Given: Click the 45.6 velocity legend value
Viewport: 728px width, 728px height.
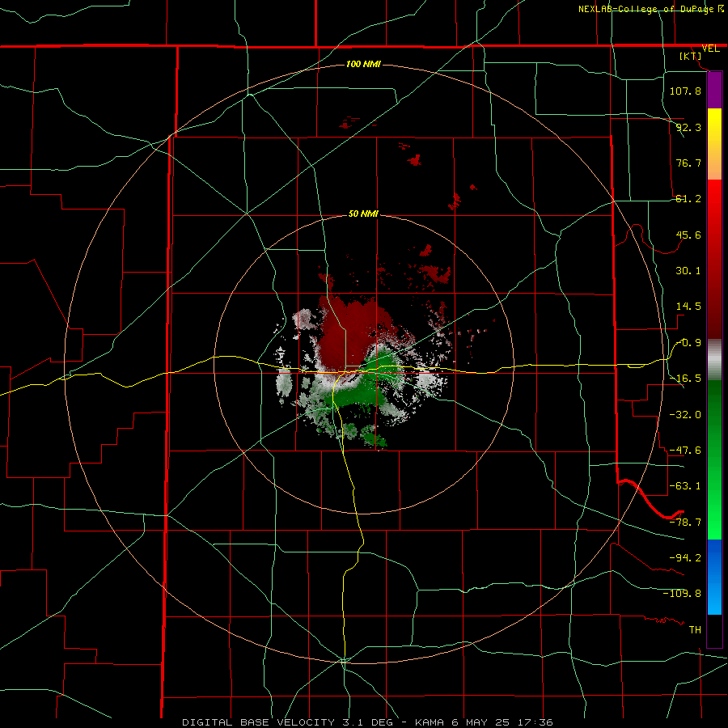Looking at the screenshot, I should 688,235.
